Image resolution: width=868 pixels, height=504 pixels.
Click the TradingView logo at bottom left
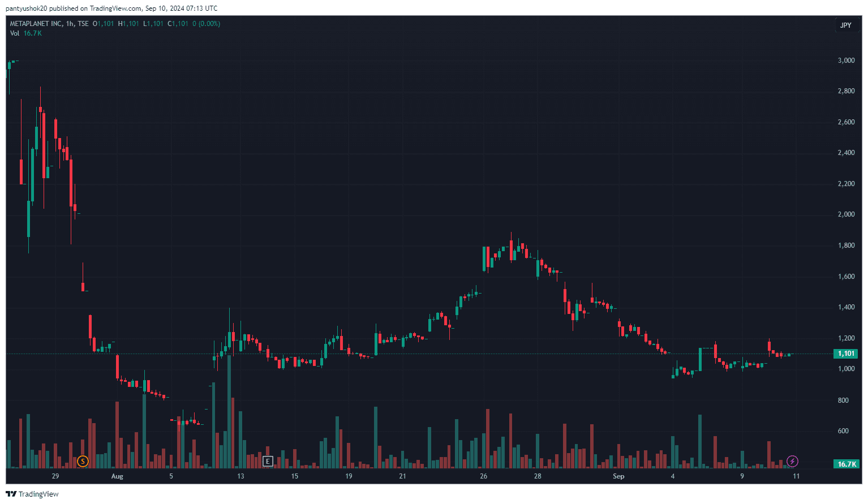[x=32, y=494]
